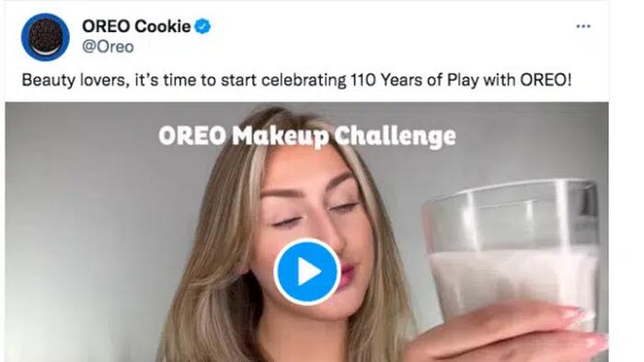Play the OREO Makeup Challenge video
The width and height of the screenshot is (644, 362).
(306, 271)
